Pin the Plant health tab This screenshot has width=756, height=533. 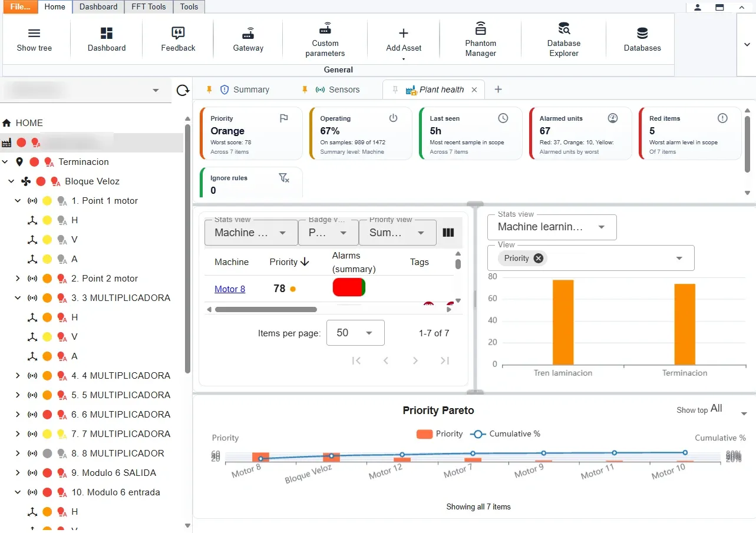pyautogui.click(x=395, y=90)
